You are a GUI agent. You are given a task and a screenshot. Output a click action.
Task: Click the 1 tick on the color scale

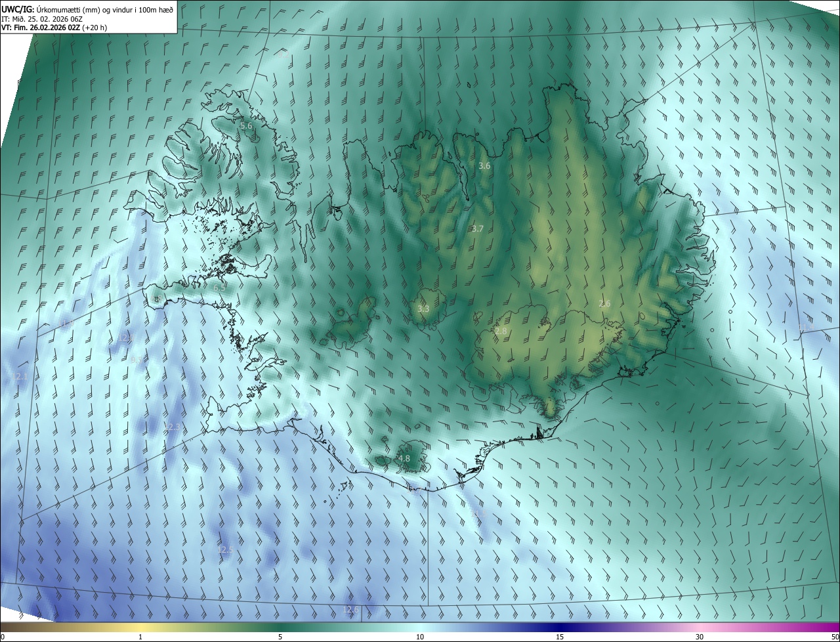[140, 637]
